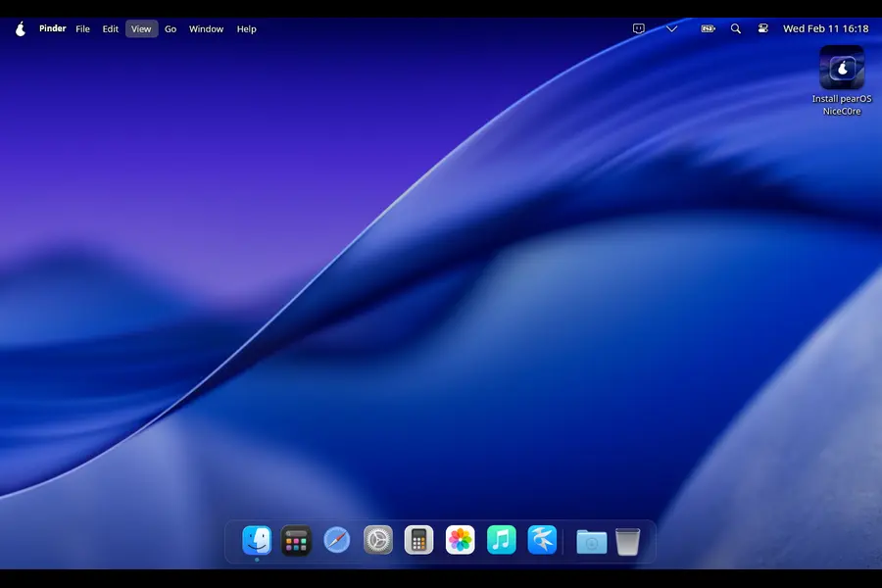Viewport: 882px width, 588px height.
Task: Open the pear logo system menu
Action: [x=21, y=29]
